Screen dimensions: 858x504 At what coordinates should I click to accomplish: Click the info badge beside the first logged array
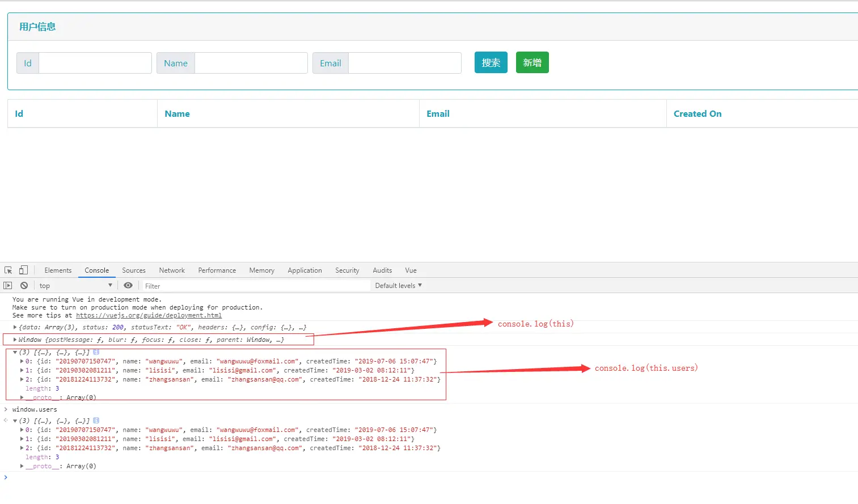tap(96, 352)
